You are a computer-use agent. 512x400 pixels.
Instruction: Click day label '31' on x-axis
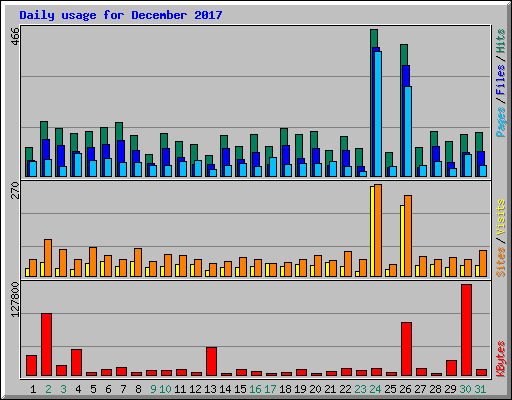tap(480, 389)
